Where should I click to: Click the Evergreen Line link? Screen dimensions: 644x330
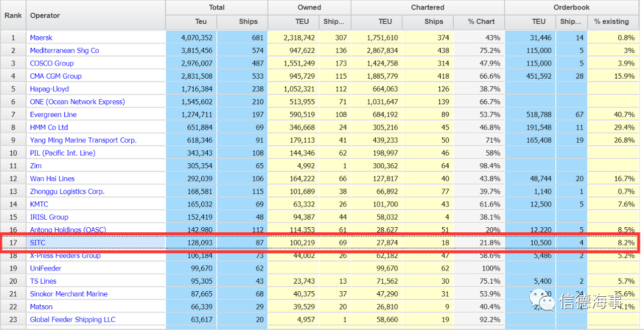(x=53, y=114)
